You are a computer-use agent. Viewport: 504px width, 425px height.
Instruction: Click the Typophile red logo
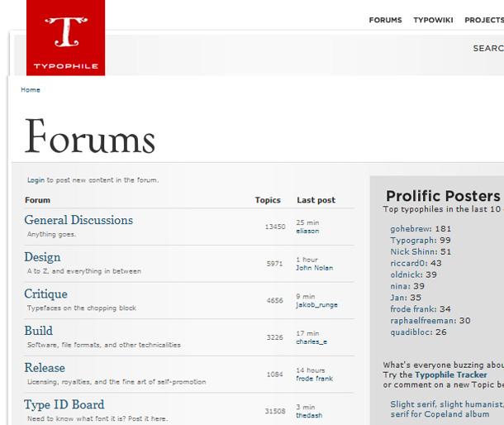click(65, 38)
